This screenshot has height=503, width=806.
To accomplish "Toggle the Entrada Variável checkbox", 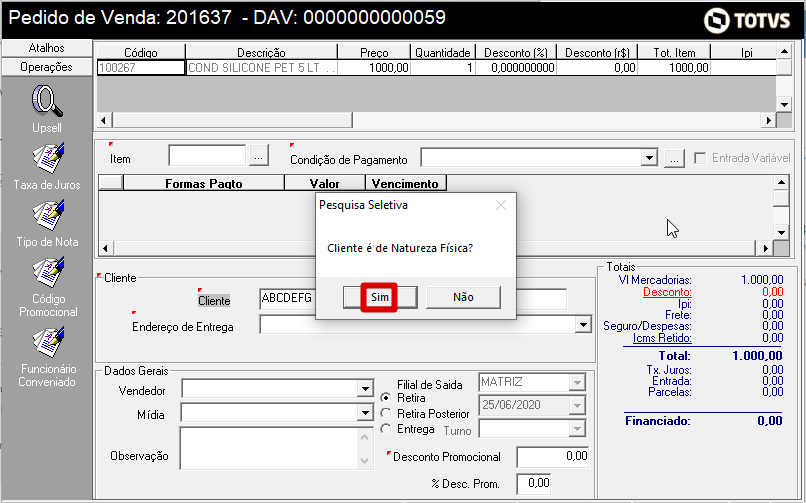I will (x=700, y=158).
